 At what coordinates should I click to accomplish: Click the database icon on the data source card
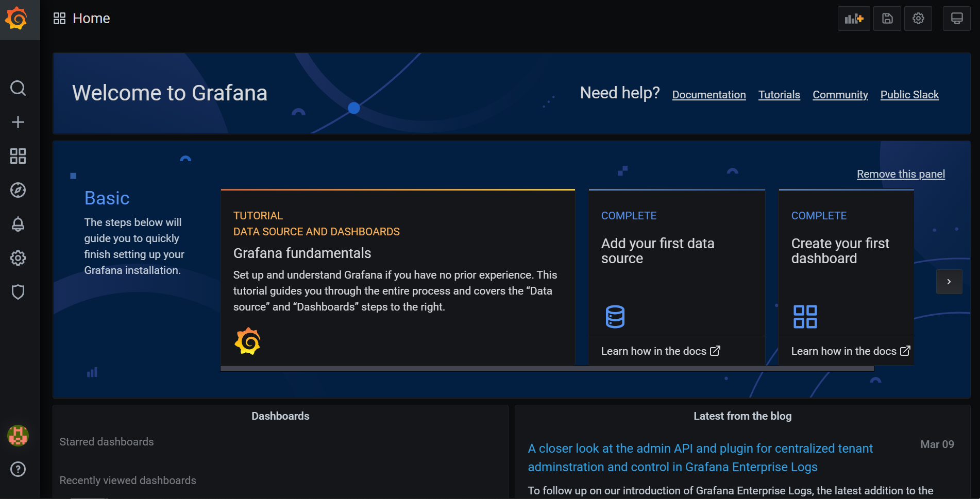tap(615, 317)
